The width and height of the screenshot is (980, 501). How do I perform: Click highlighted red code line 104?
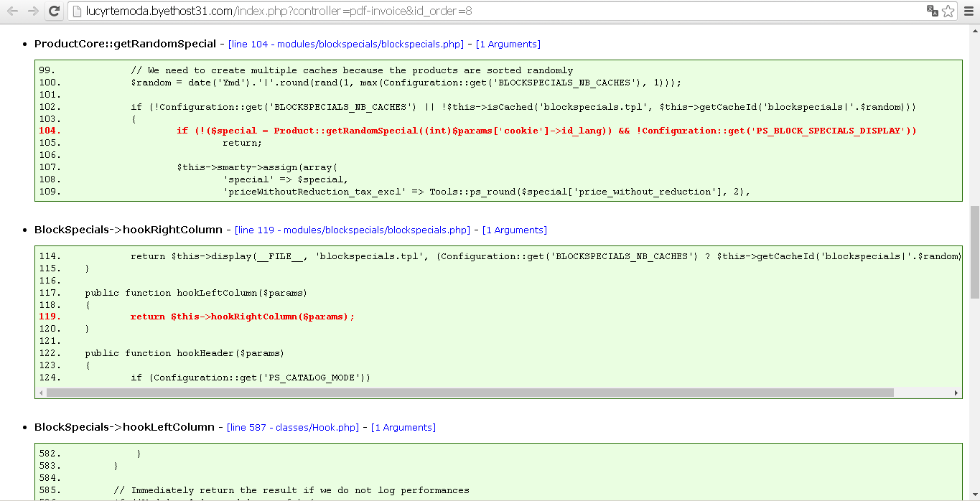[x=546, y=131]
